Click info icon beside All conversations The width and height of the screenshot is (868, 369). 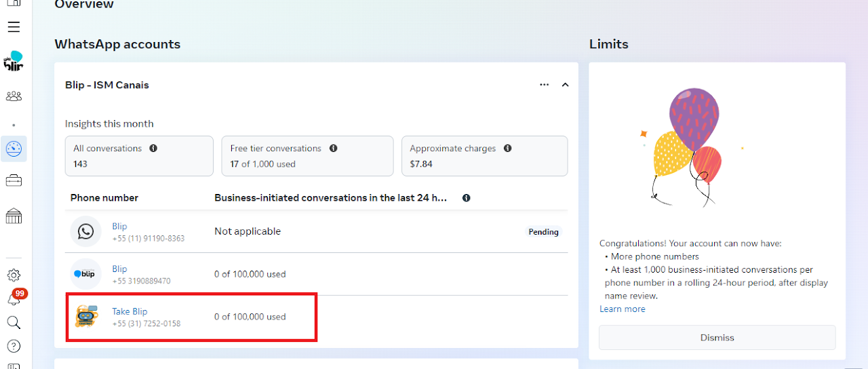coord(153,149)
